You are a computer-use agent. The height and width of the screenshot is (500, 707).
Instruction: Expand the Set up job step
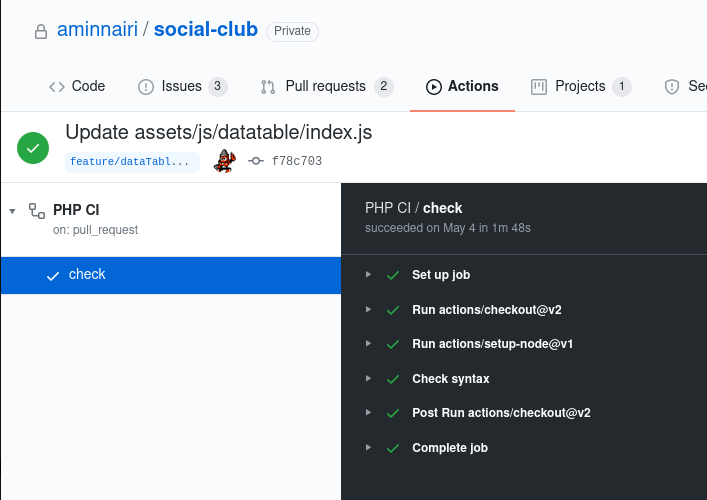[368, 274]
